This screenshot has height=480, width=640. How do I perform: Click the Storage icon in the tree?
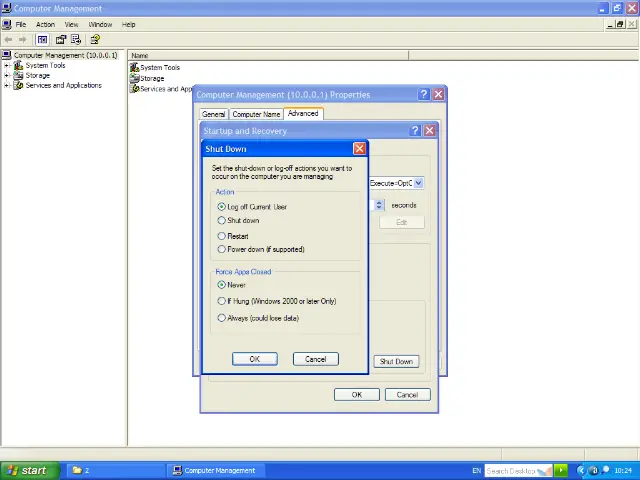click(x=18, y=76)
